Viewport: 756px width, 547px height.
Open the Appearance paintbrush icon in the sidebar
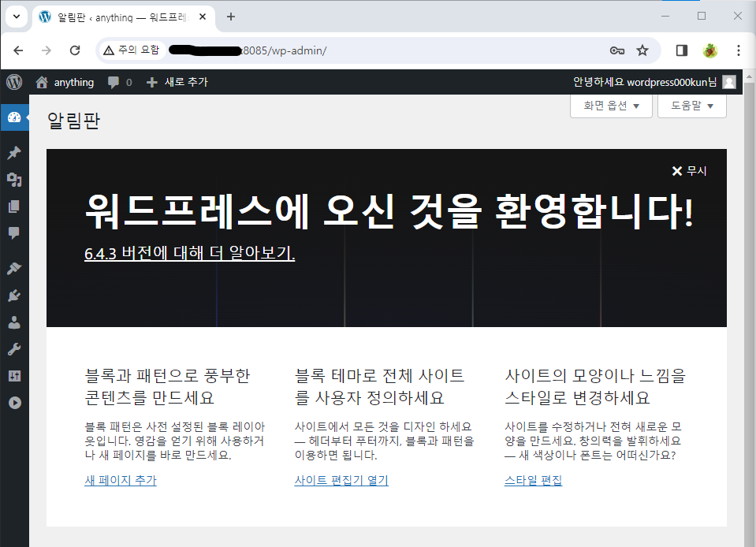(x=14, y=269)
